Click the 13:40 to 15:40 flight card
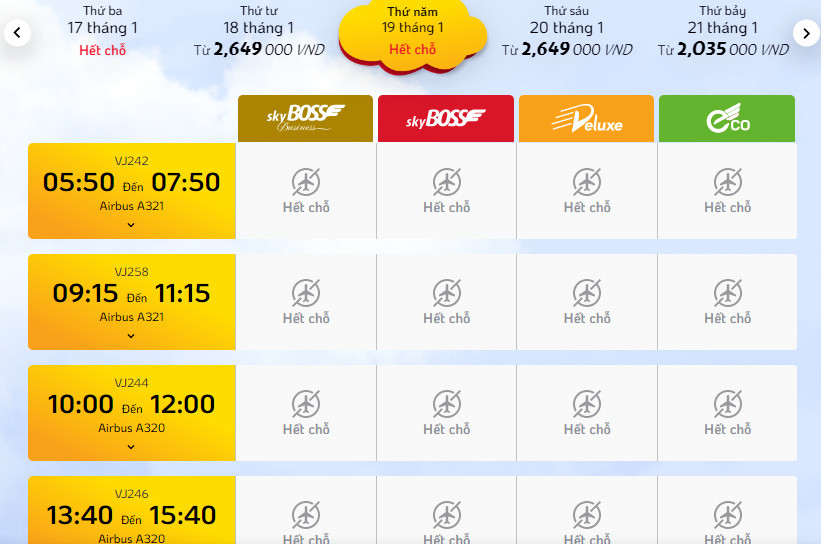The width and height of the screenshot is (821, 544). click(x=131, y=515)
